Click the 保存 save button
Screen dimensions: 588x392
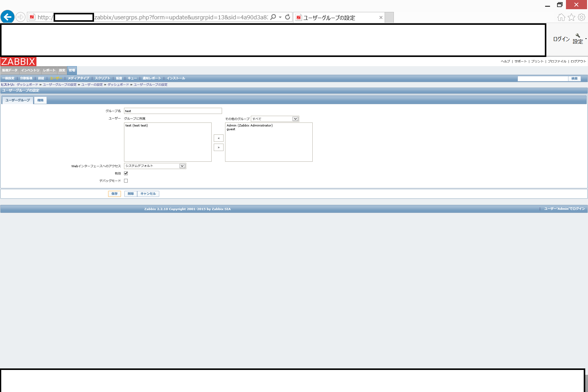click(x=115, y=194)
